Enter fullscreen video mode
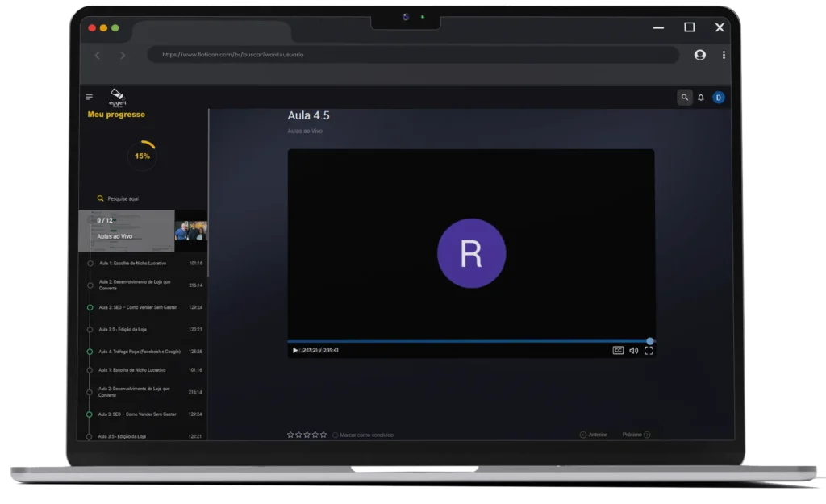 [649, 351]
